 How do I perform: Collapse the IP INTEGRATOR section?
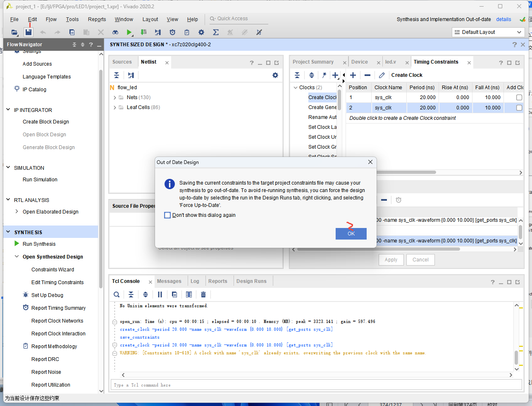pos(8,110)
